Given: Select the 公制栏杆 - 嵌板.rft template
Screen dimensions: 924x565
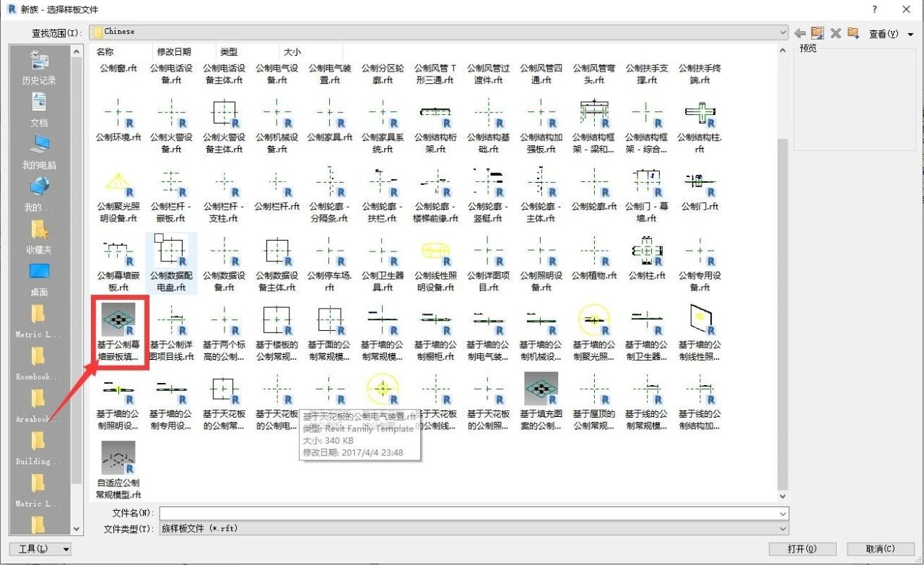Looking at the screenshot, I should [x=171, y=197].
